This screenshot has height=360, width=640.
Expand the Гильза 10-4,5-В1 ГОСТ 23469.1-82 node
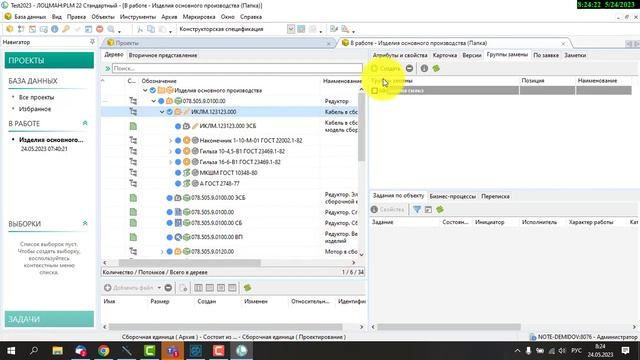(x=171, y=151)
